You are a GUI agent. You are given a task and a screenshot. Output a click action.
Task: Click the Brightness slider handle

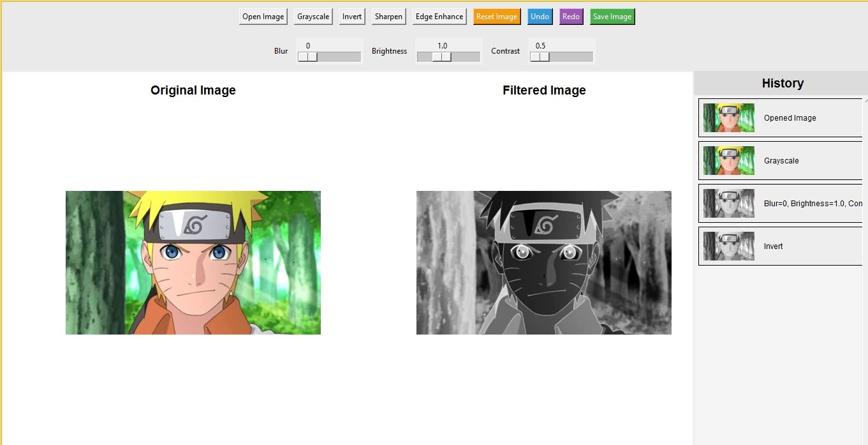[x=442, y=57]
